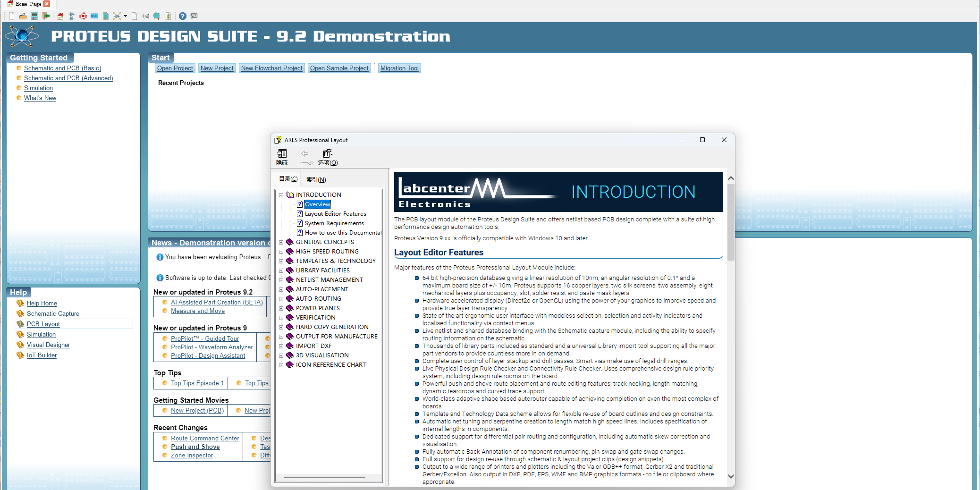The height and width of the screenshot is (490, 980).
Task: Select OUTPUT FOR MANUFACTURE in the contents tree
Action: [x=337, y=337]
